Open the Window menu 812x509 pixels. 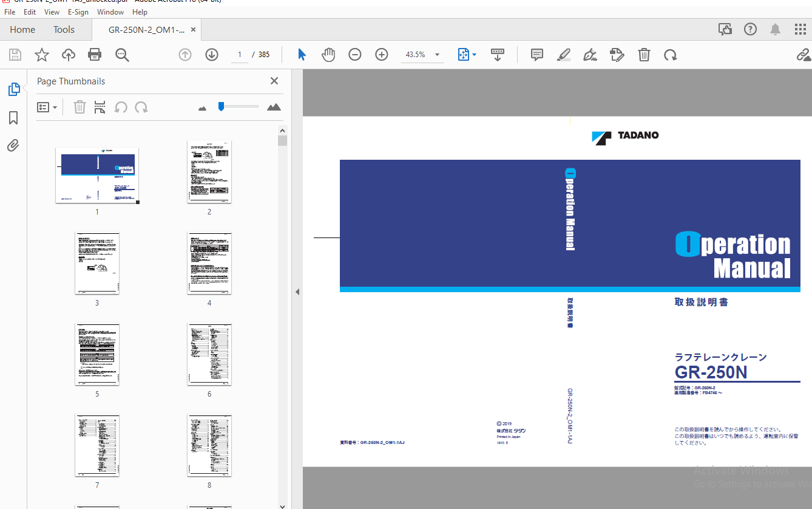click(110, 12)
